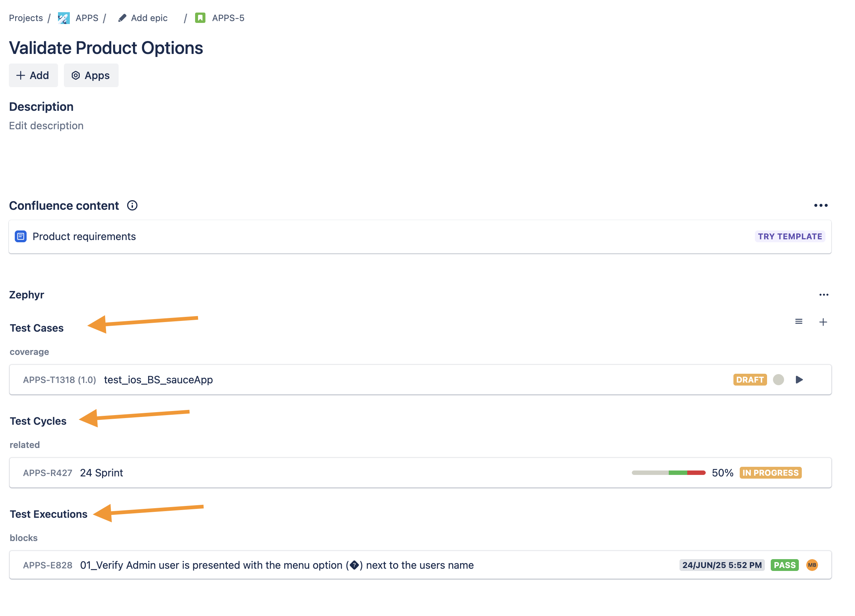Viewport: 855px width, 616px height.
Task: Click Edit description field
Action: [46, 126]
